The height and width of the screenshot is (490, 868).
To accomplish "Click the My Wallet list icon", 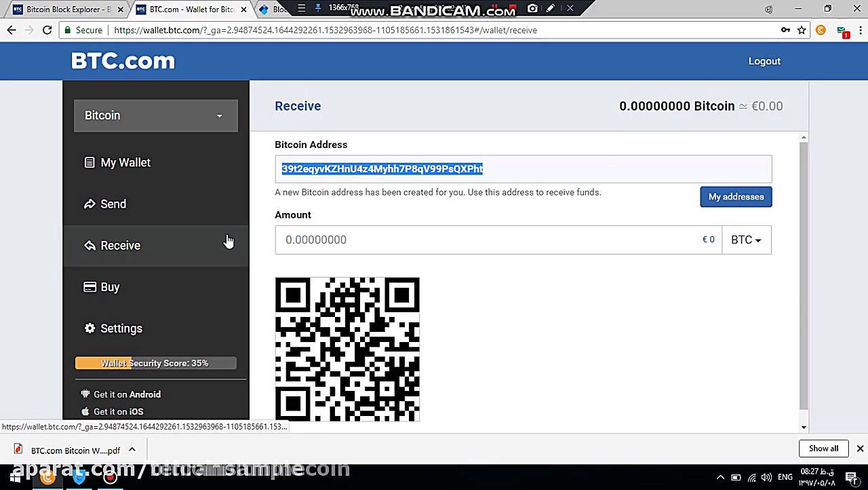I will (x=90, y=163).
